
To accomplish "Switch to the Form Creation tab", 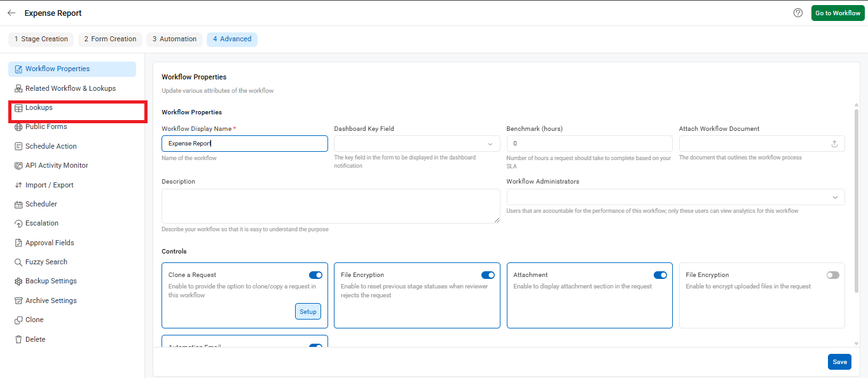I will coord(110,39).
